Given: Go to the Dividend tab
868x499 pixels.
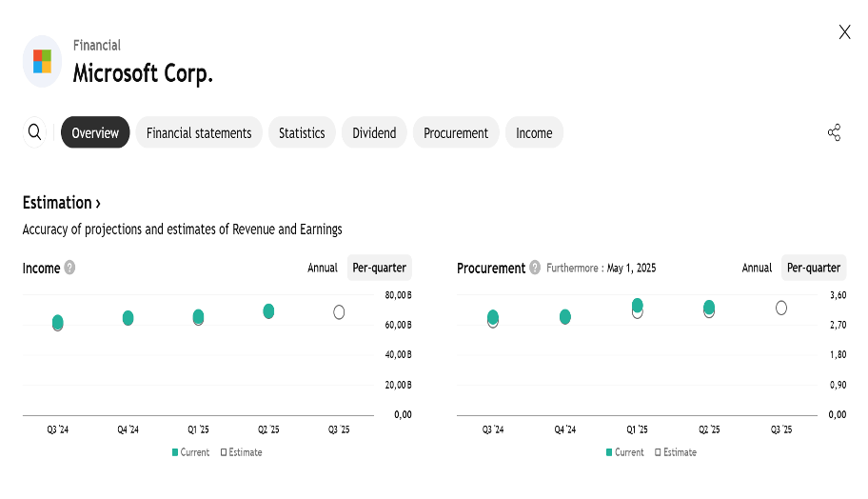Looking at the screenshot, I should [x=374, y=132].
